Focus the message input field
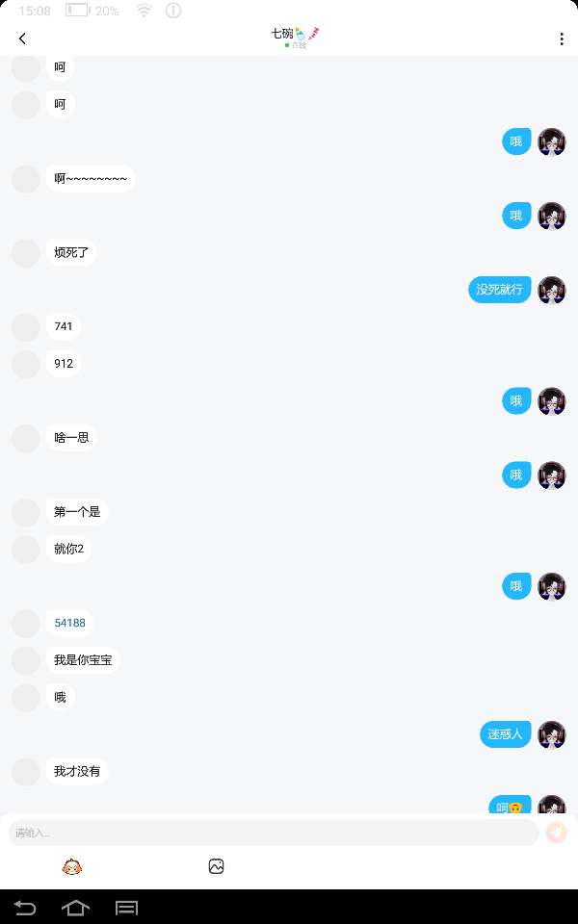The image size is (578, 924). point(274,833)
